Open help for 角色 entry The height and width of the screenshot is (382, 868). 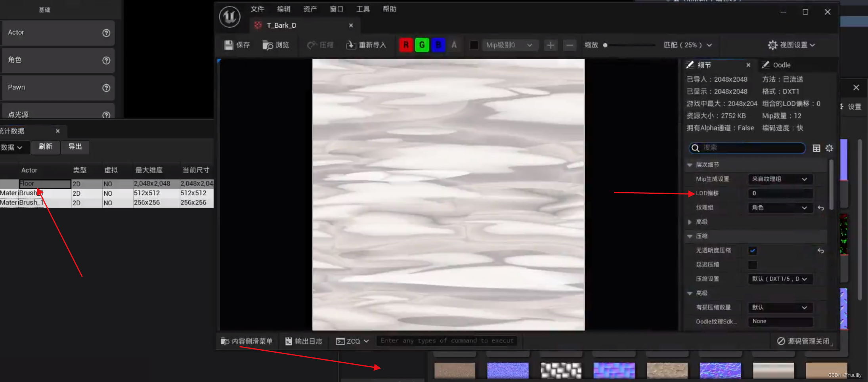coord(106,61)
